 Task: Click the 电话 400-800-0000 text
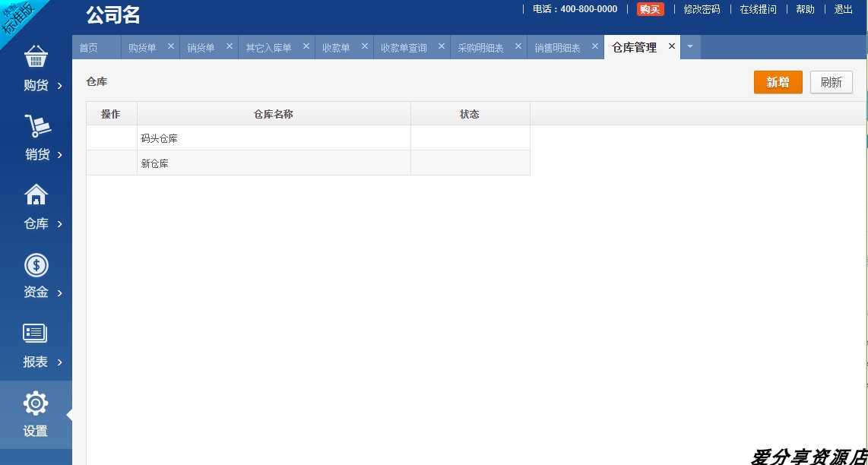pyautogui.click(x=575, y=9)
